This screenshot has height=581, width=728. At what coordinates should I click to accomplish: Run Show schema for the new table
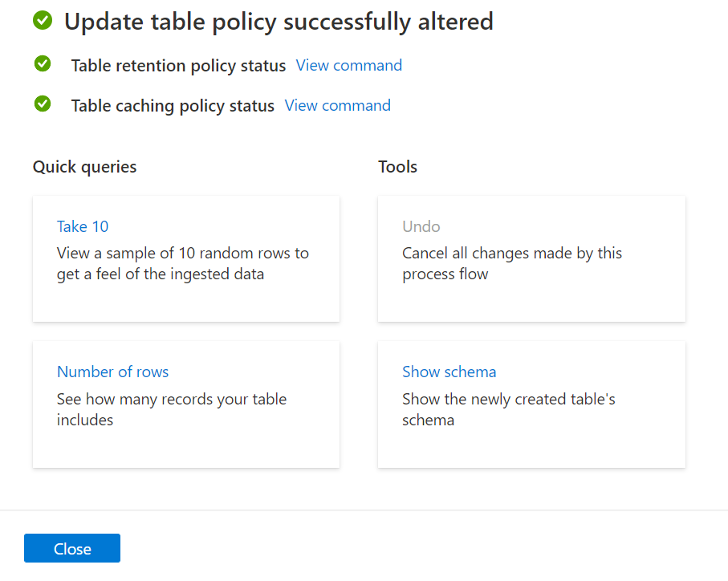(449, 372)
